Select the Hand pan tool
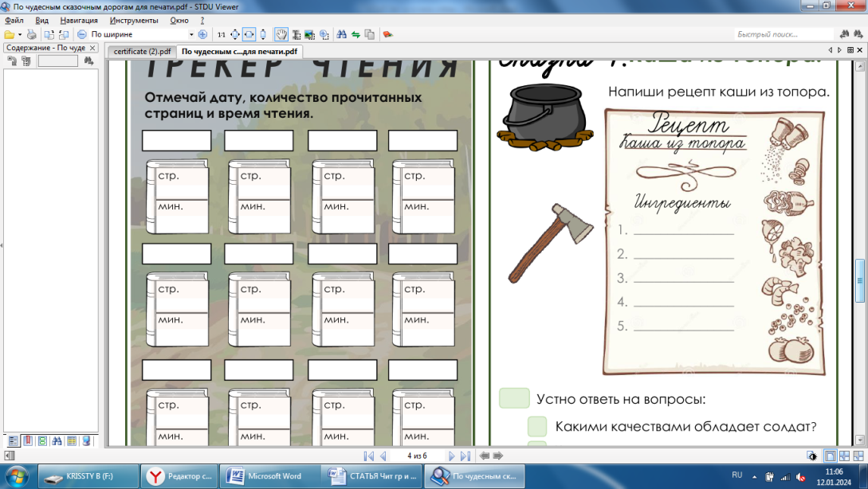This screenshot has width=868, height=489. 281,34
